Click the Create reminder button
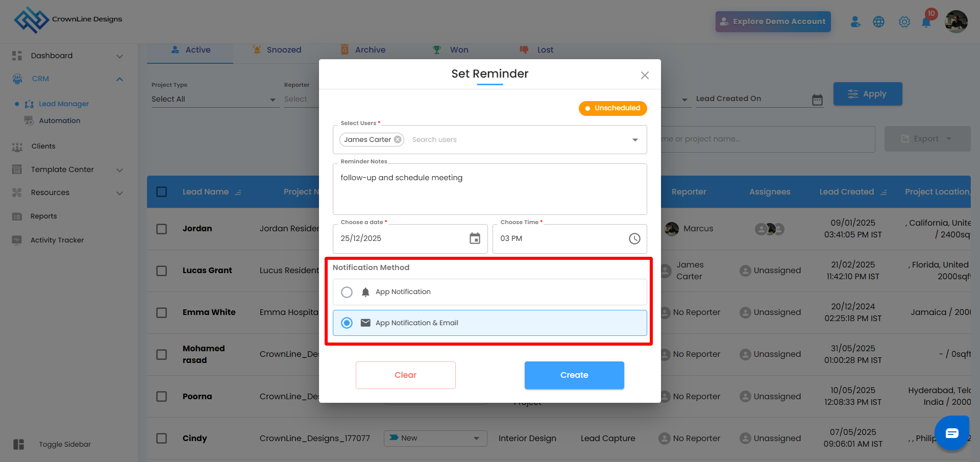 pos(574,375)
